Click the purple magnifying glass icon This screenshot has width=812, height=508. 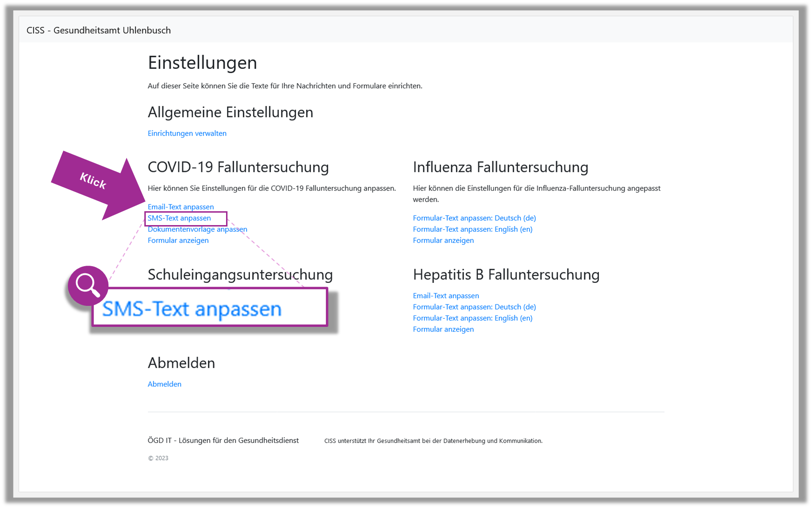click(x=88, y=285)
